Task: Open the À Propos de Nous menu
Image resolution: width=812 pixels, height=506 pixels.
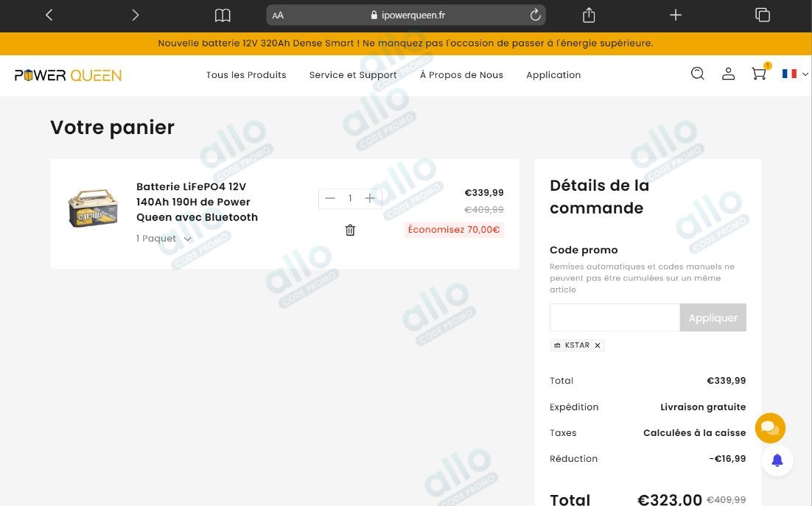Action: coord(461,75)
